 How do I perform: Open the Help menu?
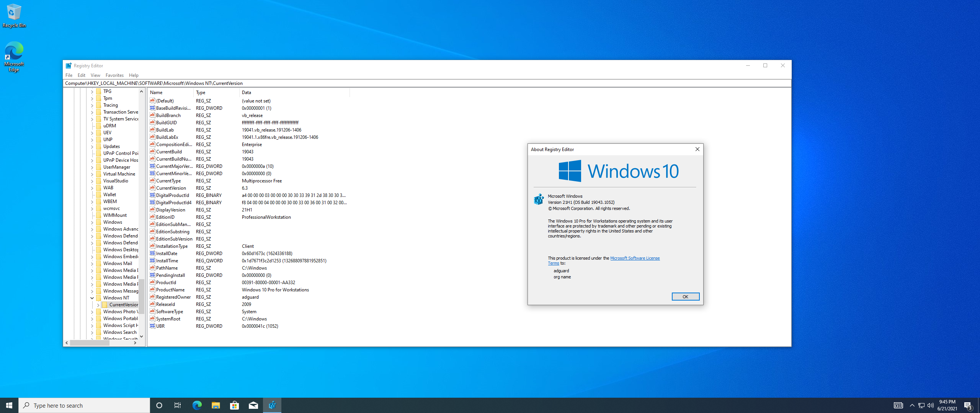point(134,75)
